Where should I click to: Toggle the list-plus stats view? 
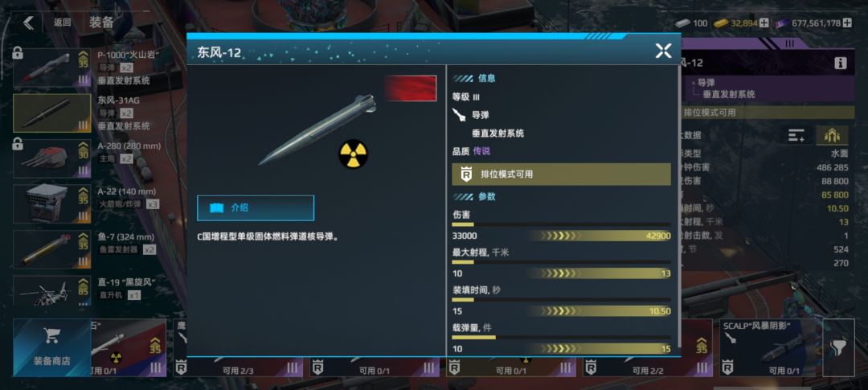(796, 135)
